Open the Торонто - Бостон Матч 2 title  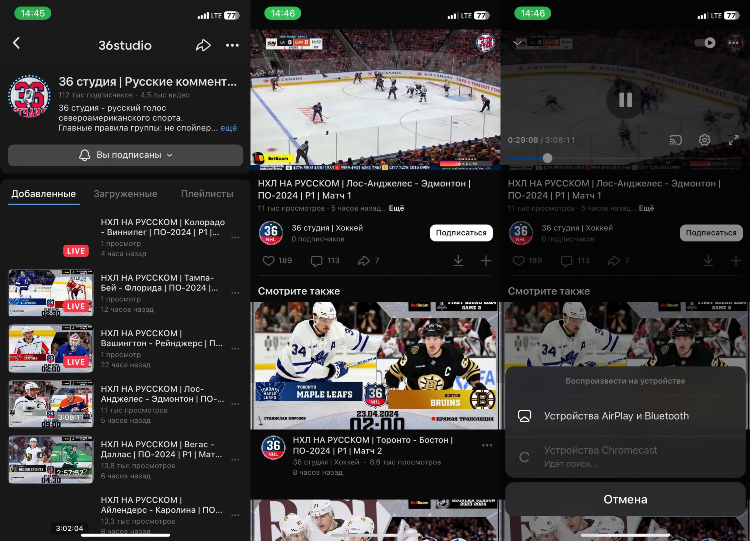(x=373, y=445)
